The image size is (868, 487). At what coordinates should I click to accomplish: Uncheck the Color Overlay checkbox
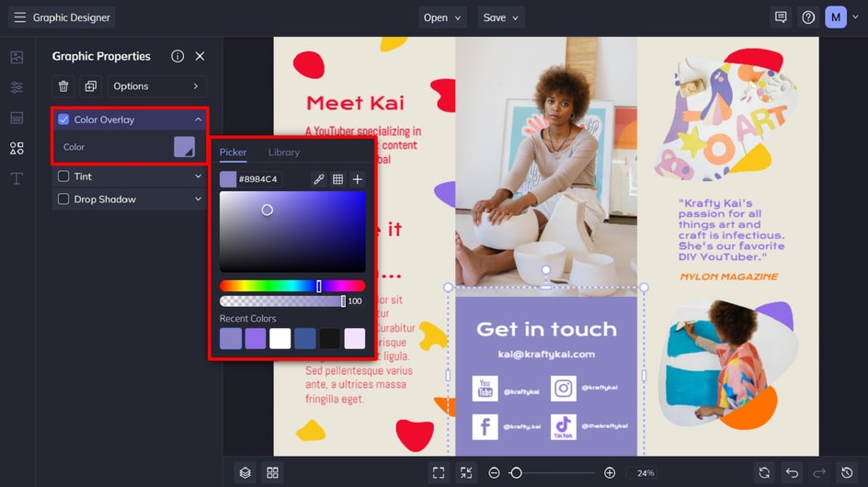pyautogui.click(x=63, y=119)
